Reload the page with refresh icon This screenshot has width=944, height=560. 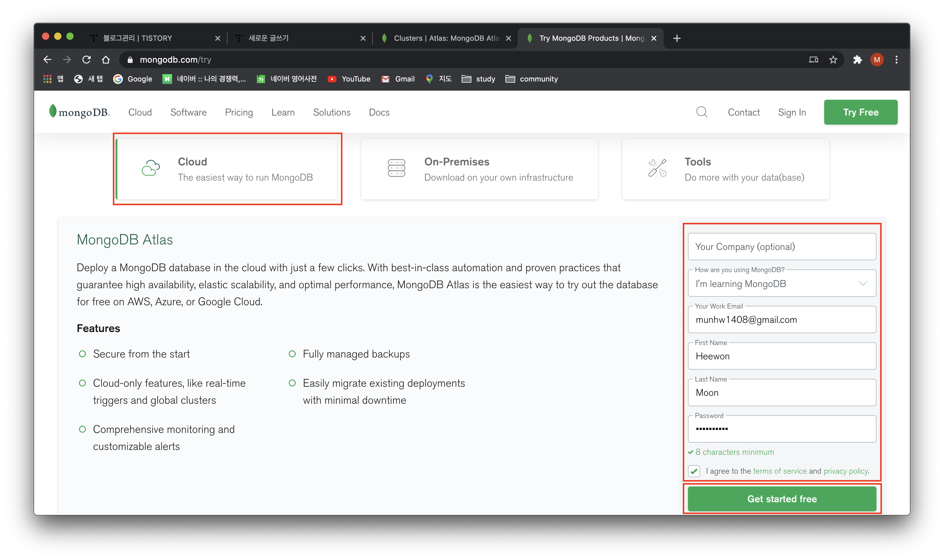point(86,60)
